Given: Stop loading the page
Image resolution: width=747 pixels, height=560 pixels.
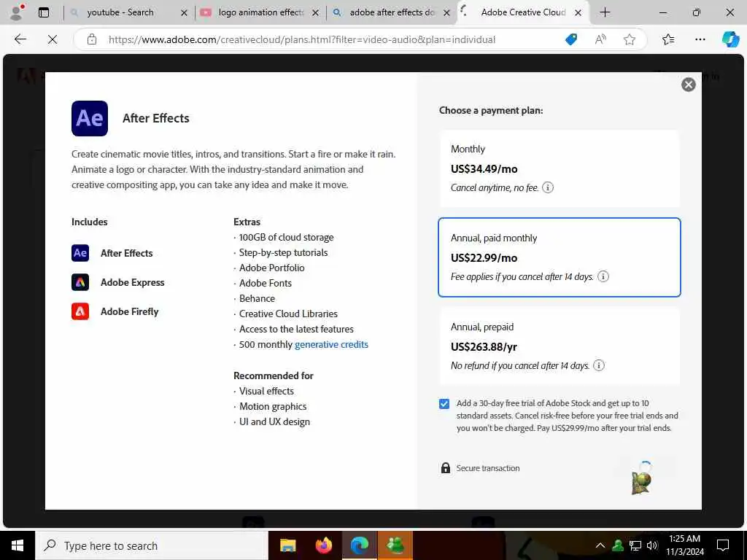Looking at the screenshot, I should point(53,39).
